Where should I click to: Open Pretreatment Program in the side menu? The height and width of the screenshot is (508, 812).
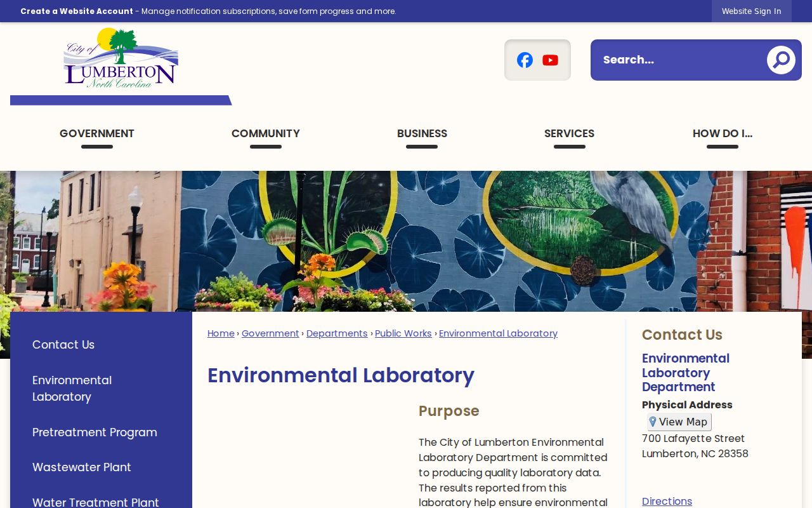pyautogui.click(x=95, y=432)
